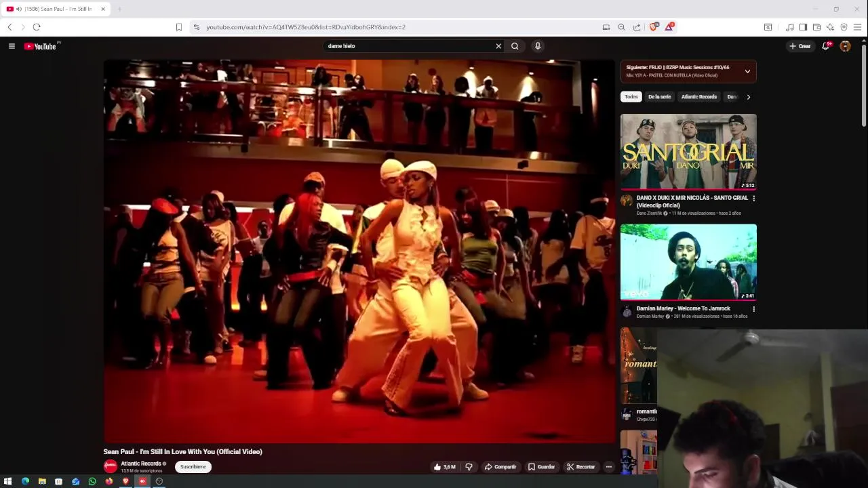Save video with 'Guardar' button
868x488 pixels.
coord(542,467)
